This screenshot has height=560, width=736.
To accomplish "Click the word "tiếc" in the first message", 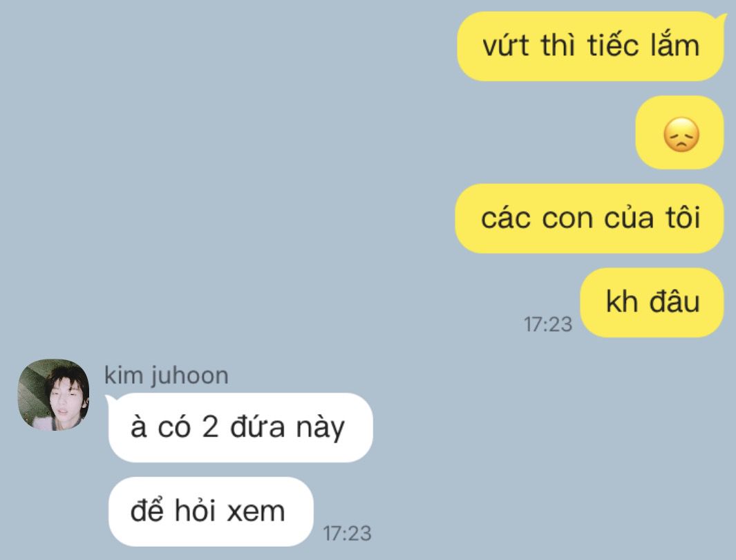I will (x=614, y=46).
